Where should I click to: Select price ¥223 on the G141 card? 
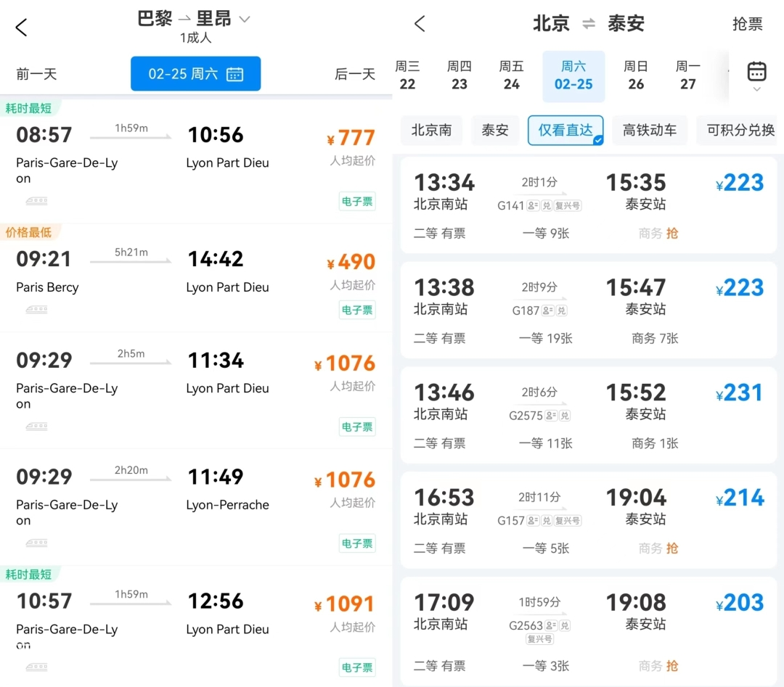[x=740, y=183]
